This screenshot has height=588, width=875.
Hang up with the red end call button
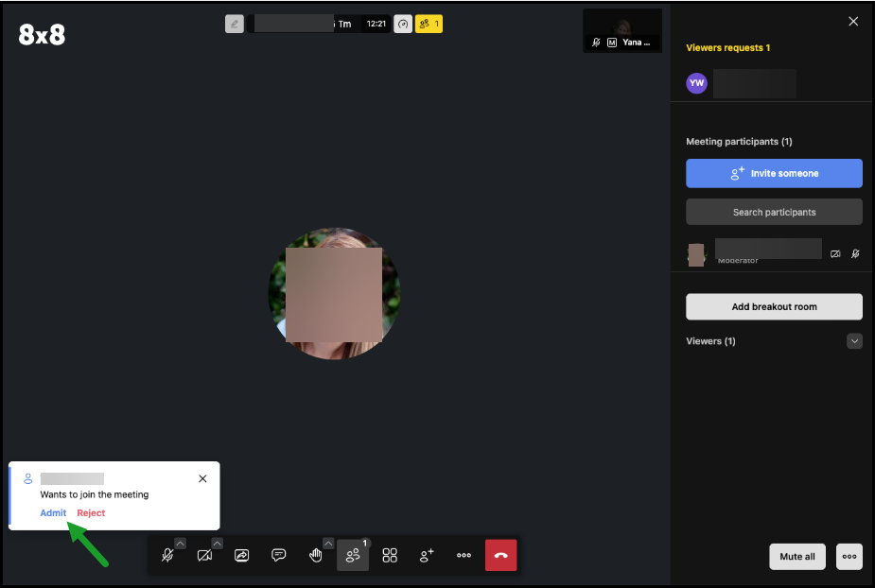click(x=500, y=556)
